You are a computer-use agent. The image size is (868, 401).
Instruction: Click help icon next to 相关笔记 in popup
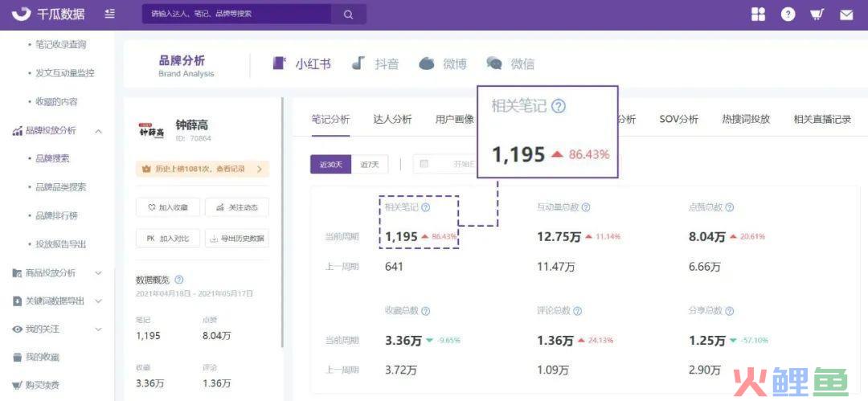click(x=559, y=107)
